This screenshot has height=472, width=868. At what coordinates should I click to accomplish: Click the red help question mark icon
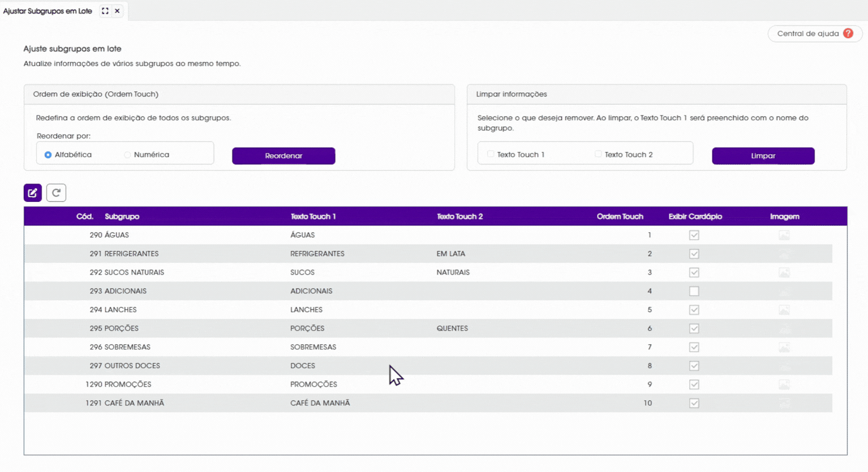(848, 33)
